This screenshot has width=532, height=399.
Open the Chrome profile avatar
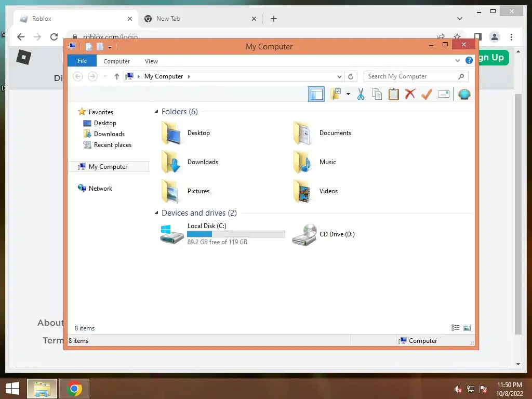pos(495,37)
